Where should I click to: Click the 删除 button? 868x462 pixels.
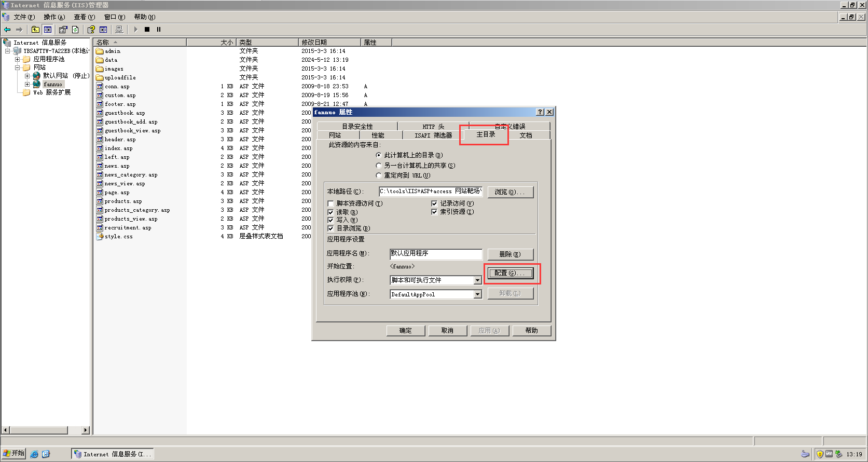click(511, 254)
